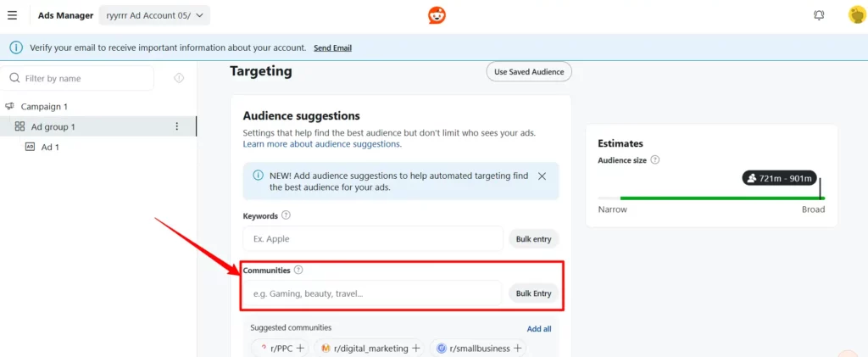Click the Keywords help question mark
This screenshot has height=357, width=868.
pos(287,215)
